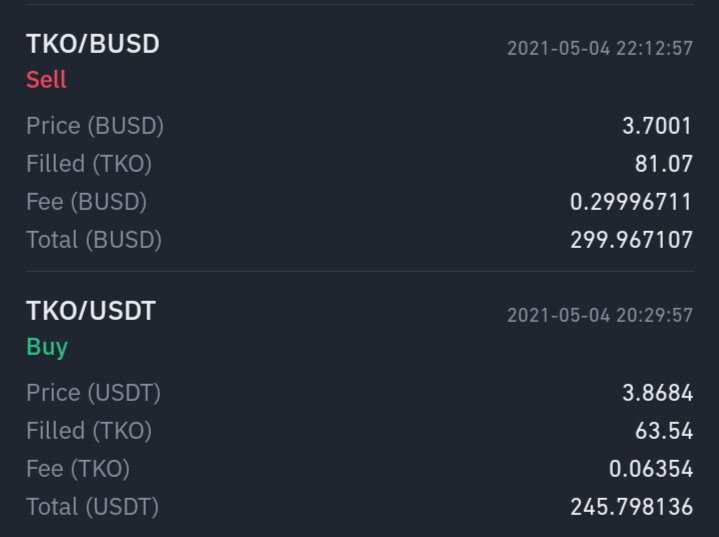
Task: Select the green Buy label
Action: 47,347
